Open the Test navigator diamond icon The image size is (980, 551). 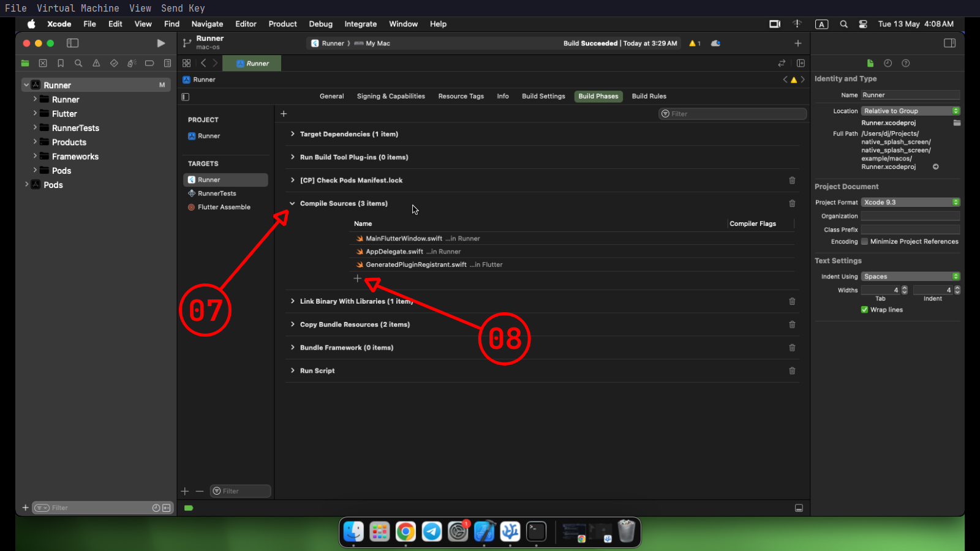click(x=114, y=63)
